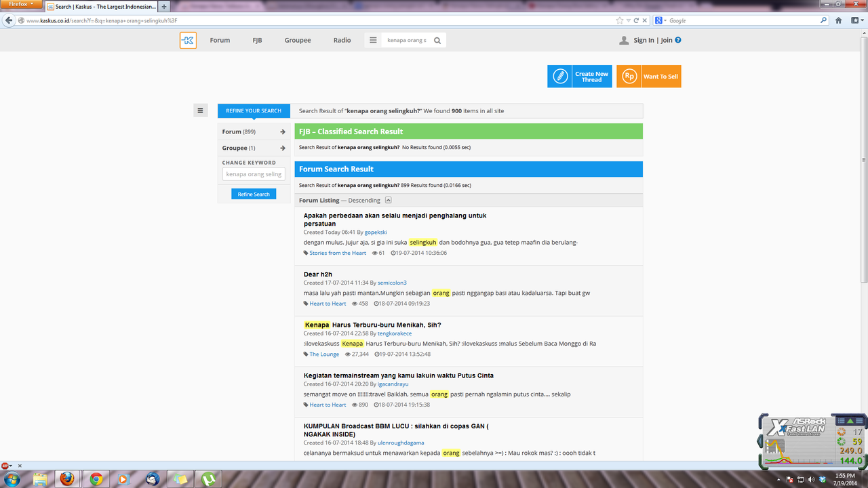Open Sticky Notes from the taskbar
Viewport: 868px width, 488px height.
click(x=180, y=479)
